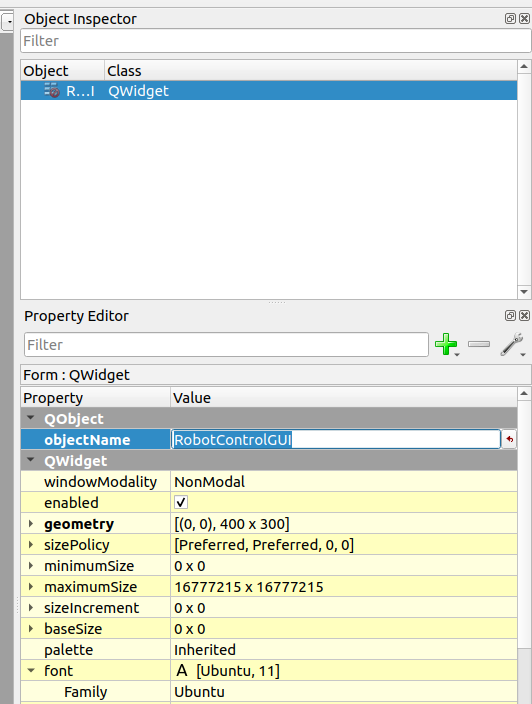
Task: Click the widget icon in Object Inspector row
Action: point(52,91)
